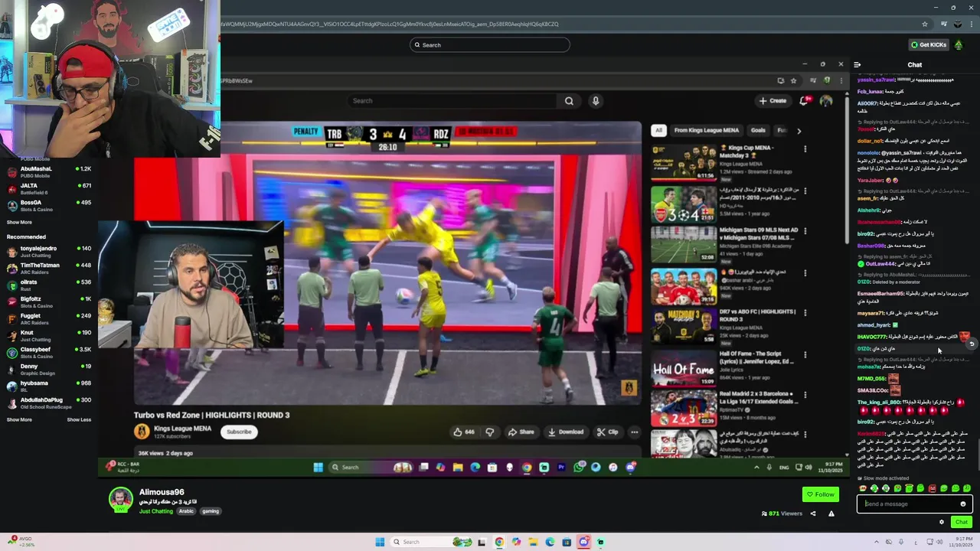Screen dimensions: 980x551
Task: Bookmark this tab in outer browser
Action: (x=925, y=24)
